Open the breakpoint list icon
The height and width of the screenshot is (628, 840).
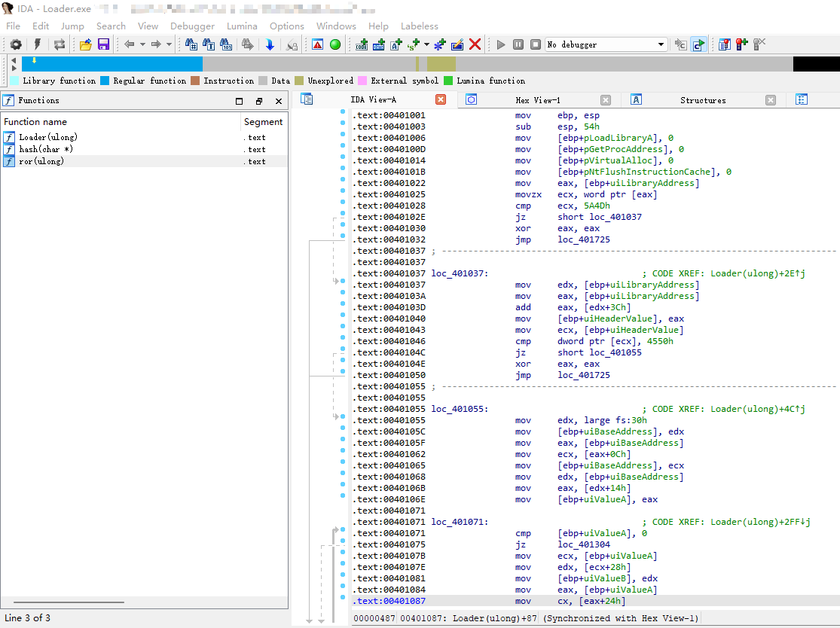(725, 44)
